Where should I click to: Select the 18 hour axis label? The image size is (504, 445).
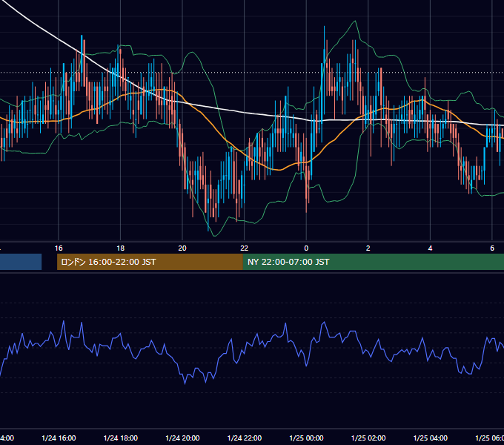pyautogui.click(x=120, y=248)
